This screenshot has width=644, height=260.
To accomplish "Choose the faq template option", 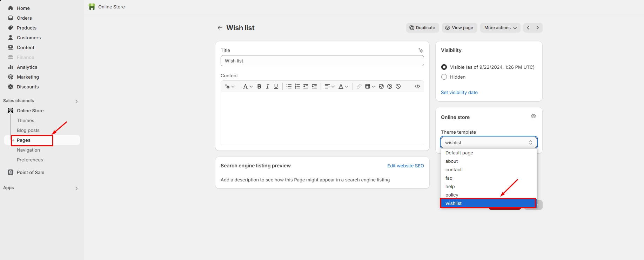I will [449, 178].
